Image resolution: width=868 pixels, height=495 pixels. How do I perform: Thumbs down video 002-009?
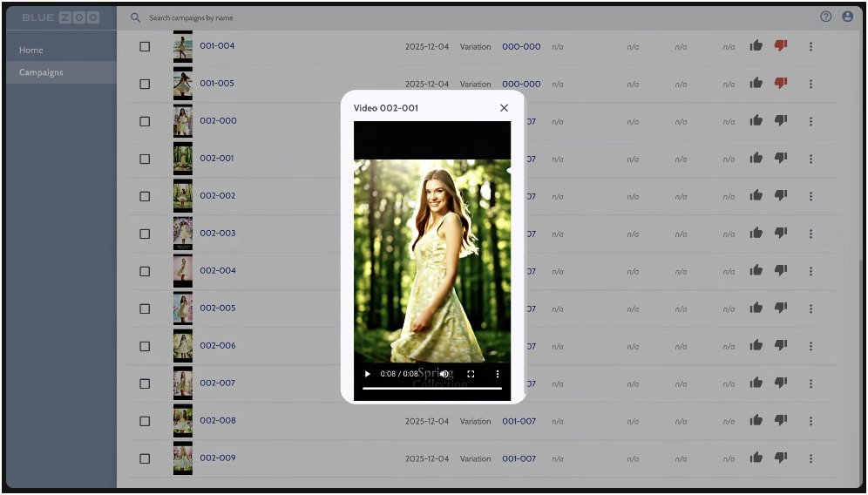tap(781, 458)
